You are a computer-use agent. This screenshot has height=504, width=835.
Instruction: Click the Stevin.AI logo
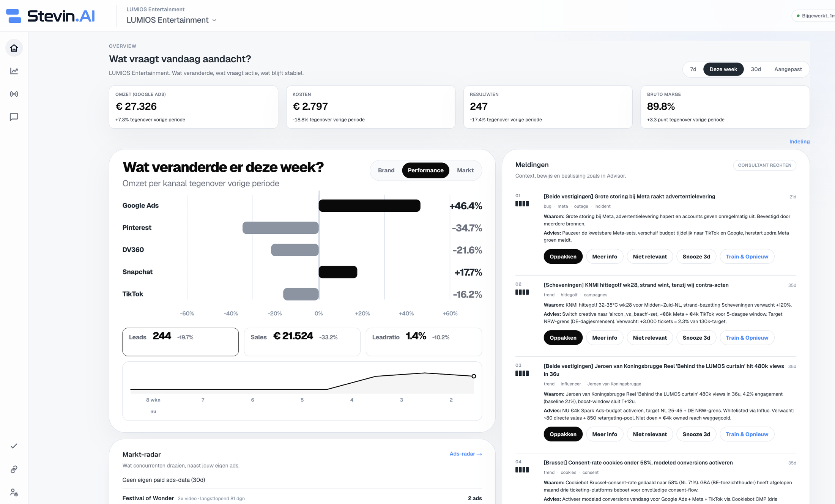50,16
